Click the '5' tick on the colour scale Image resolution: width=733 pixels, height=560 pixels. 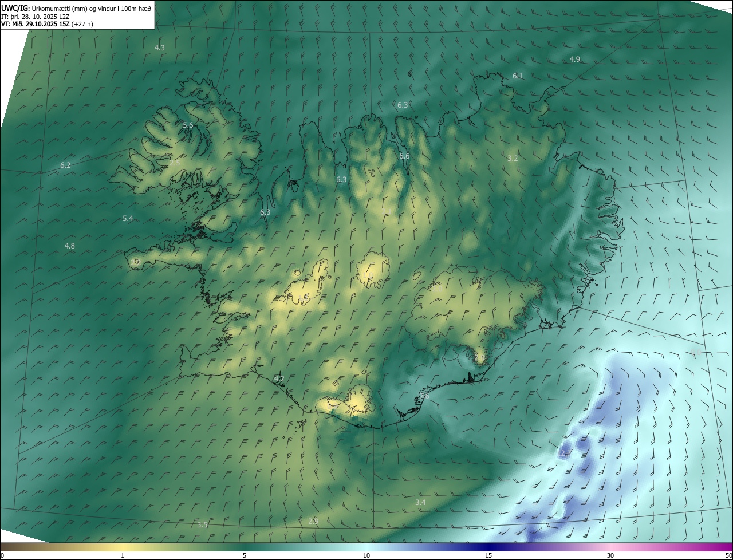coord(245,555)
